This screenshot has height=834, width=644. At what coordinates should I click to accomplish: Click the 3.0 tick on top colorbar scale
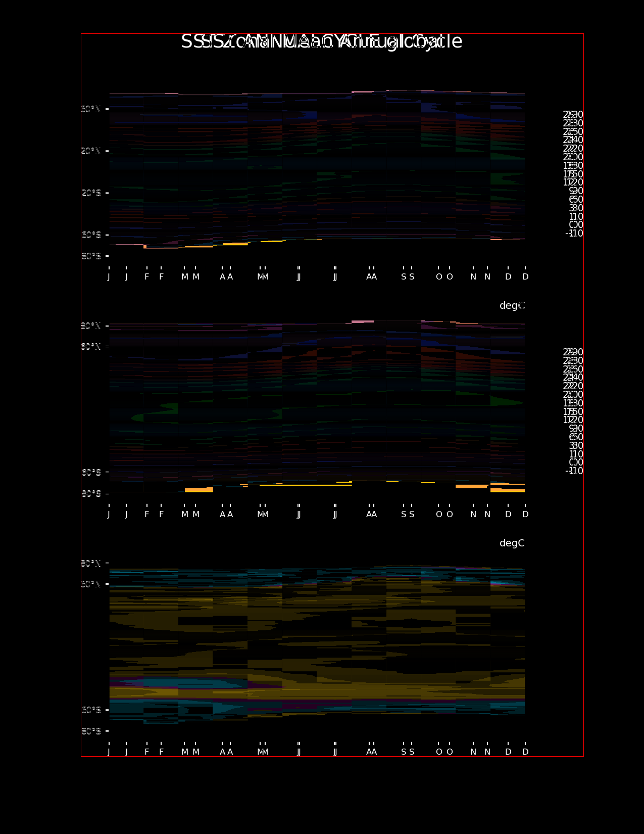click(x=576, y=208)
